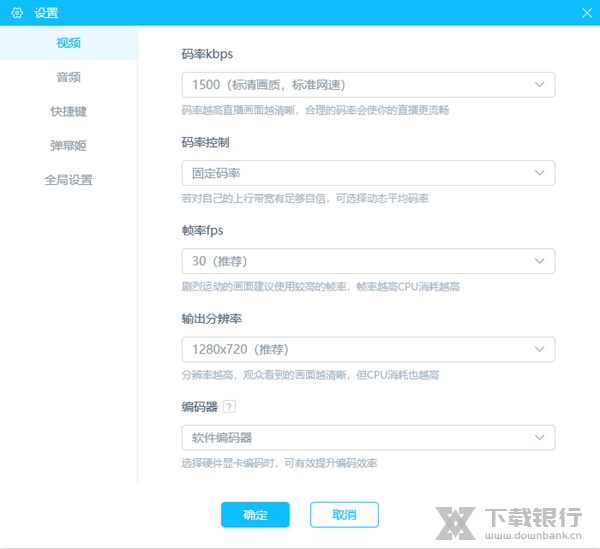600x549 pixels.
Task: Close the 设置 dialog with the X
Action: pyautogui.click(x=587, y=13)
